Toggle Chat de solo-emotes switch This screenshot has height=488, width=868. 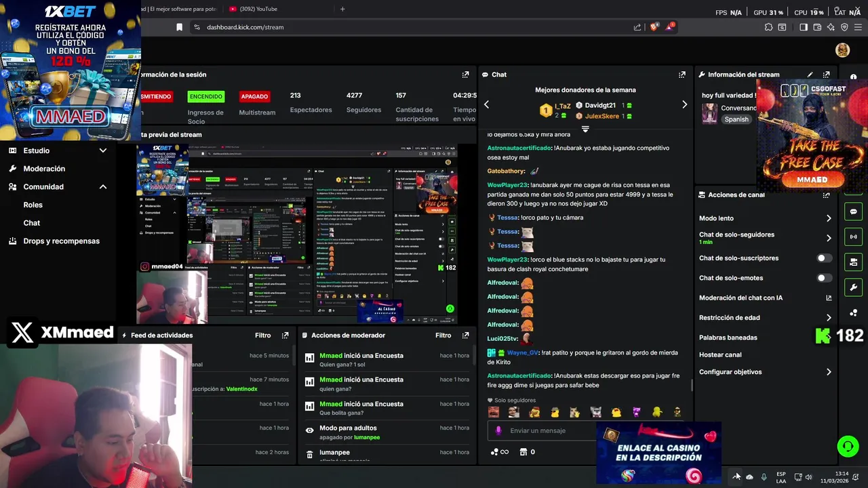pos(824,278)
